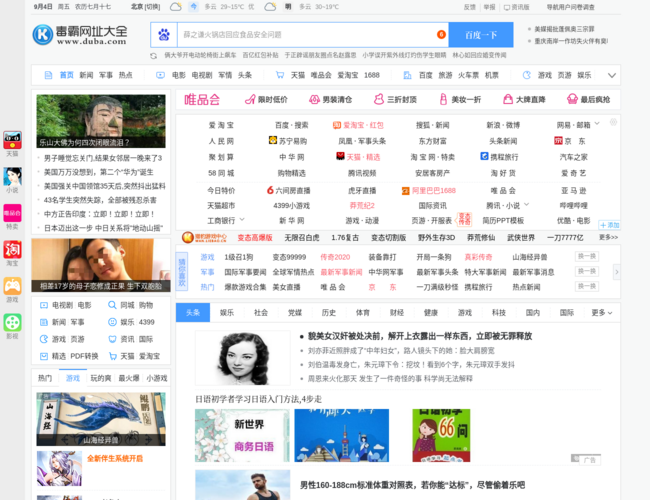Open the 导航用户问卷调查 link
The width and height of the screenshot is (650, 500).
pyautogui.click(x=570, y=7)
